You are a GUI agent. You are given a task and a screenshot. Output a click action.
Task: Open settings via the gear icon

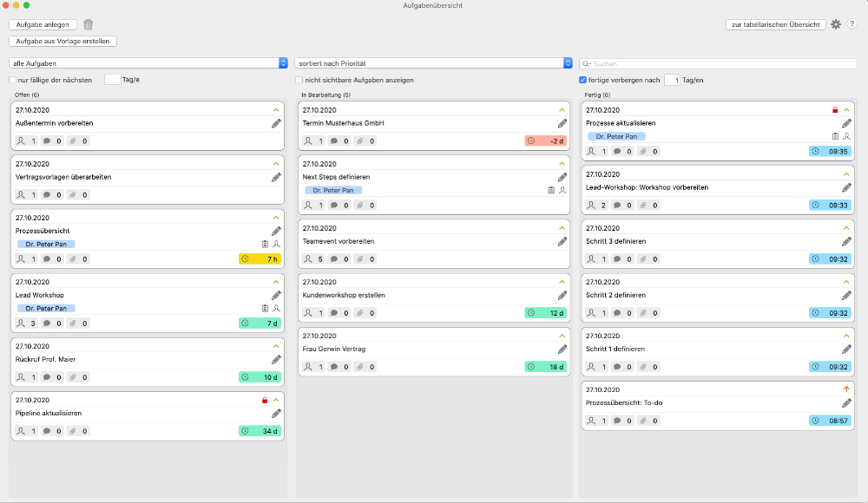[836, 24]
